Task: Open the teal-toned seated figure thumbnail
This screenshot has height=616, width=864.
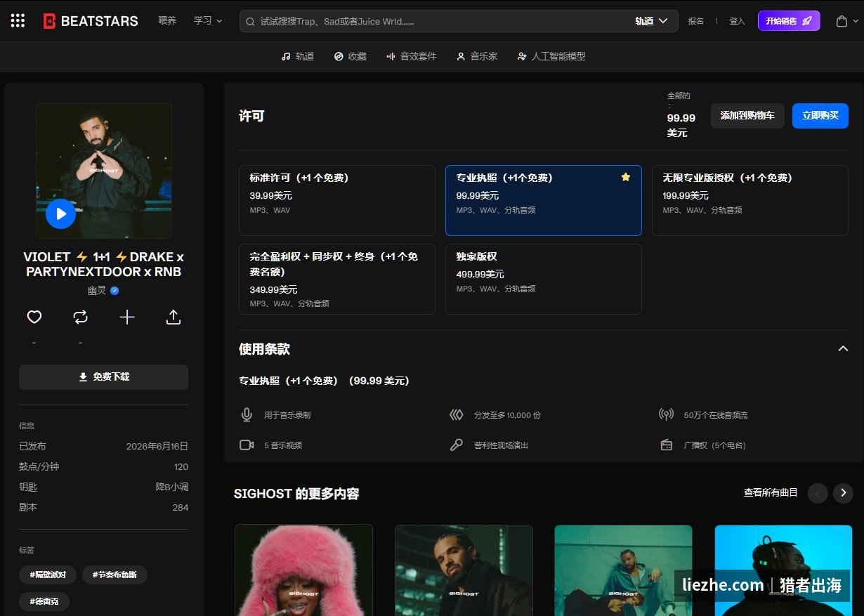Action: click(623, 570)
